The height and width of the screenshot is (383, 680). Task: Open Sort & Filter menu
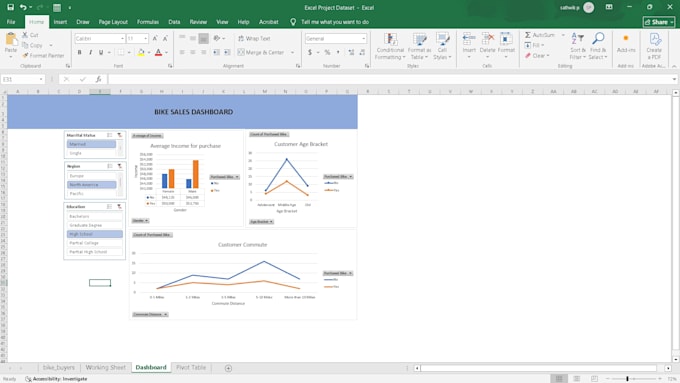(578, 46)
